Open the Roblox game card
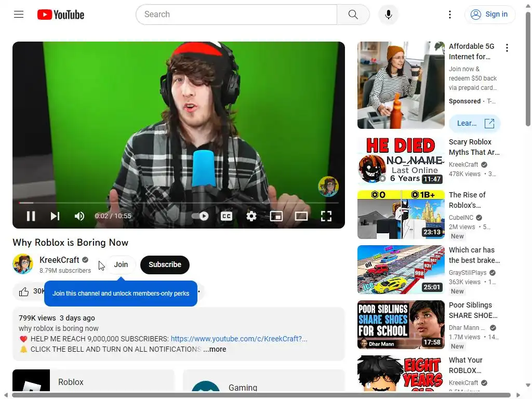Screen dimensions: 532x399 (x=94, y=380)
